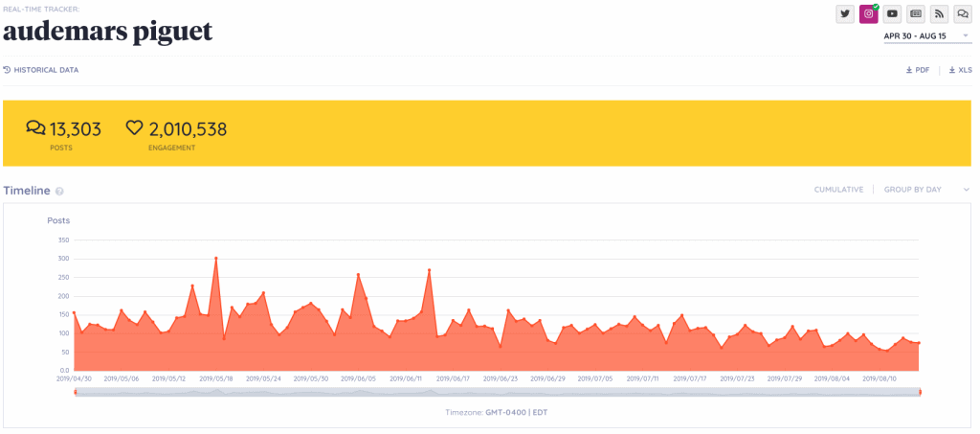Click the Timezone GMT-0400 | EDT text
This screenshot has height=434, width=980.
tap(497, 413)
